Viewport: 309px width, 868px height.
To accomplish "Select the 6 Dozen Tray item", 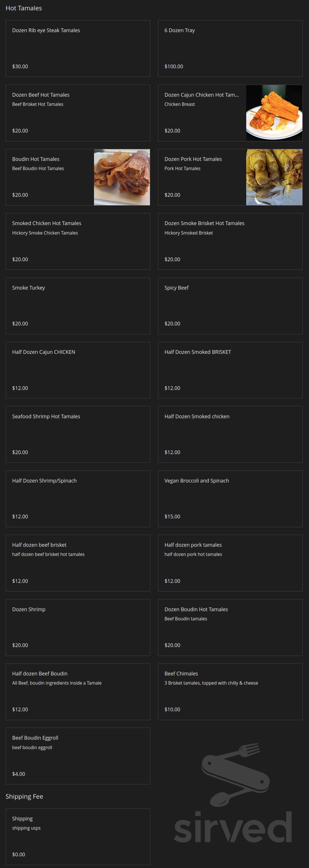I will tap(230, 48).
